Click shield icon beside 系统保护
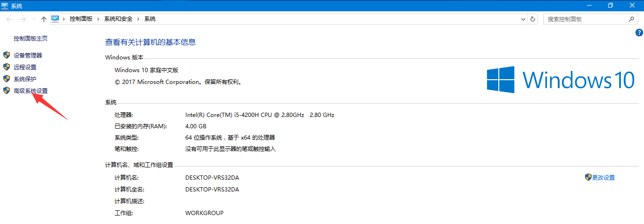 coord(6,79)
